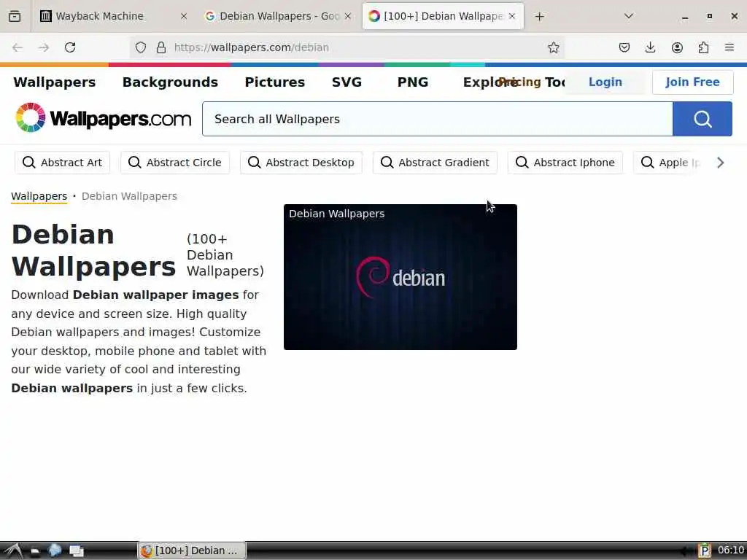Open tracking protection shield icon
The image size is (747, 560).
point(141,47)
